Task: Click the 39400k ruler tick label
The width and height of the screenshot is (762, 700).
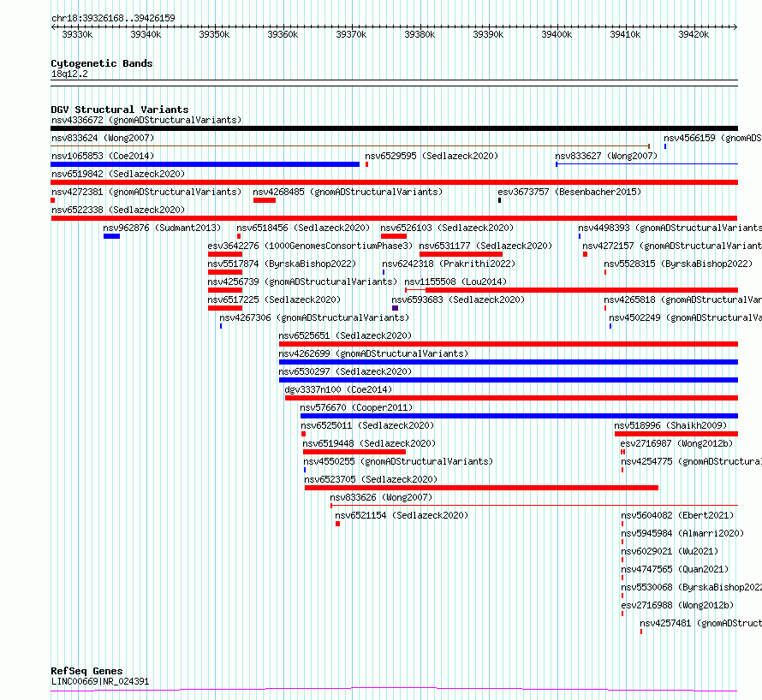Action: tap(557, 34)
